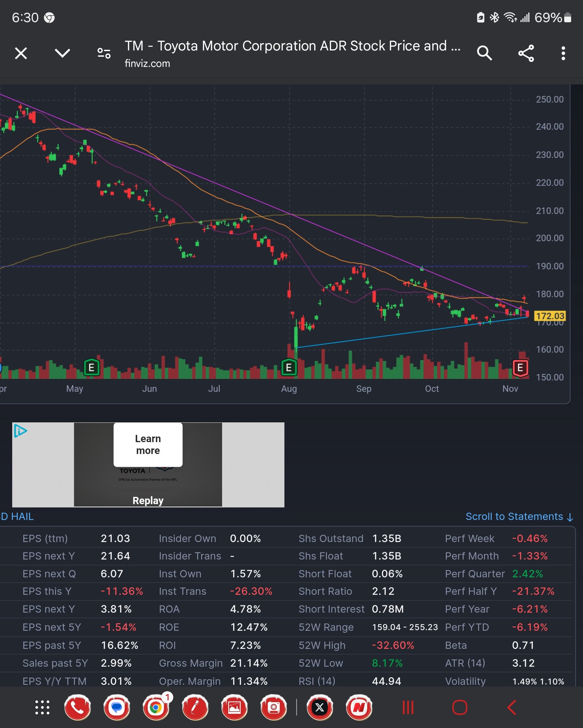The image size is (583, 728).
Task: Tap the RSI (14) value 44.94
Action: 386,681
